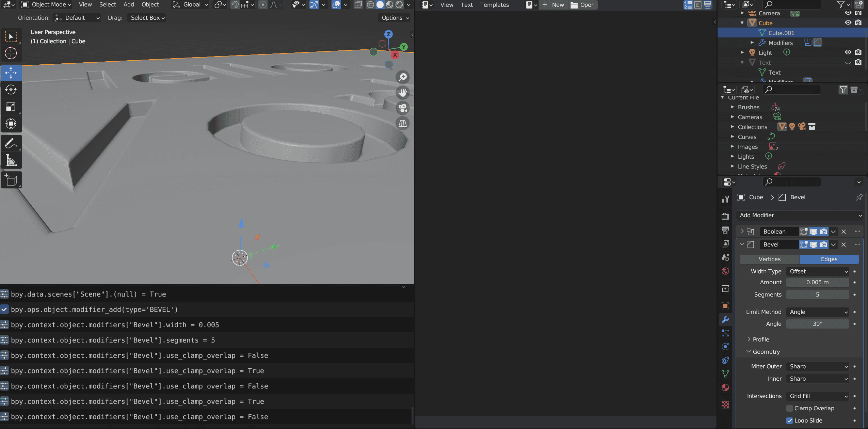Click the New text file button
Screen dimensions: 868x429
point(554,5)
